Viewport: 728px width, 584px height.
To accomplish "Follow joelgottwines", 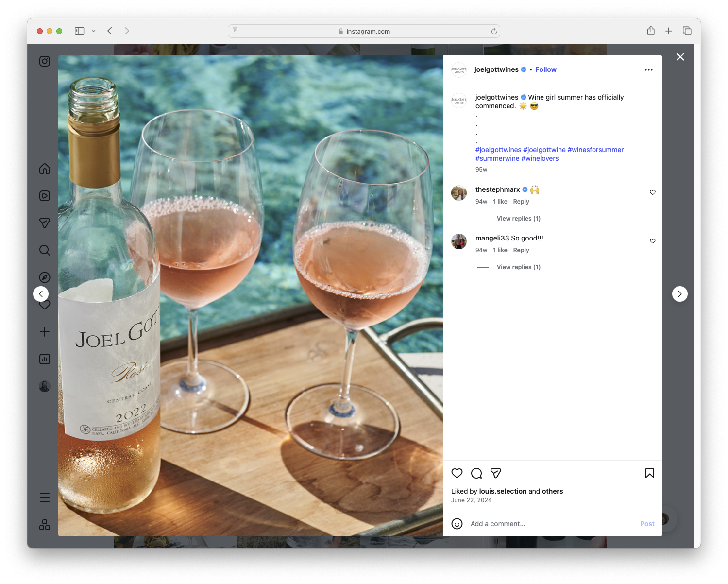I will [546, 69].
